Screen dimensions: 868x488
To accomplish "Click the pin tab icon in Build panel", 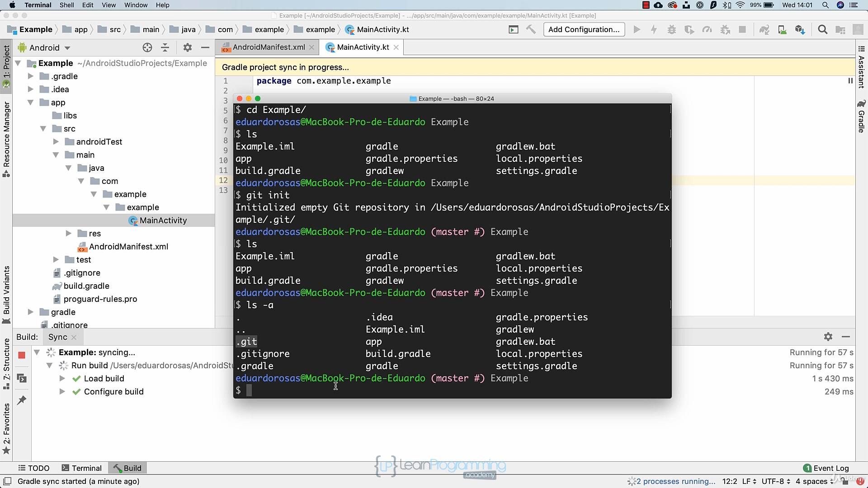I will tap(22, 400).
